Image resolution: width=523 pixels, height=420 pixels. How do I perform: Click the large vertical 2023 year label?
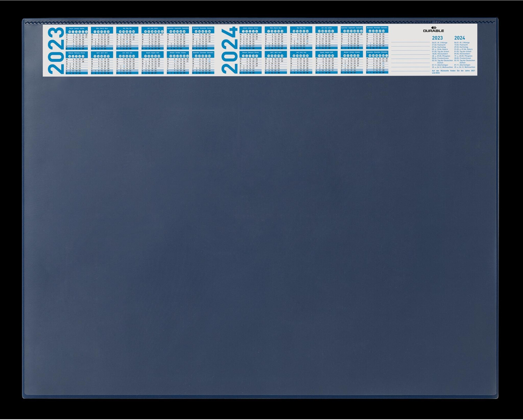(56, 50)
